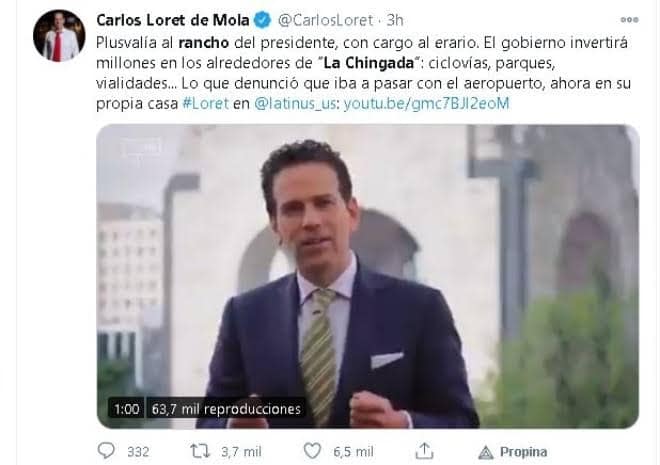Open the share upload icon

tap(424, 451)
